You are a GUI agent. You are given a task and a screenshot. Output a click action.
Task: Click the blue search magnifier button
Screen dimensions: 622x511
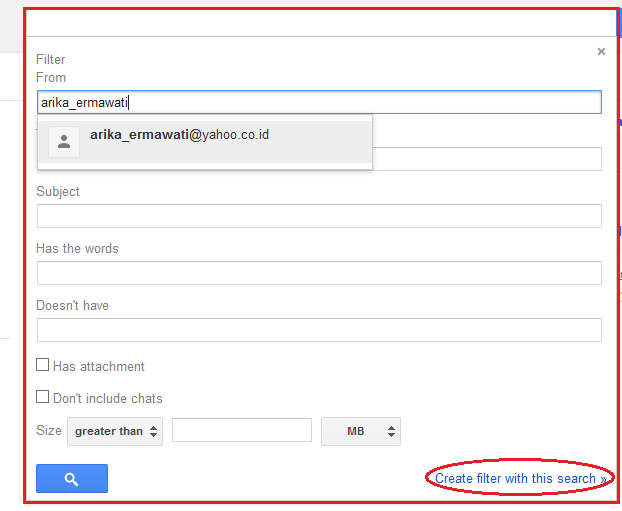click(72, 478)
